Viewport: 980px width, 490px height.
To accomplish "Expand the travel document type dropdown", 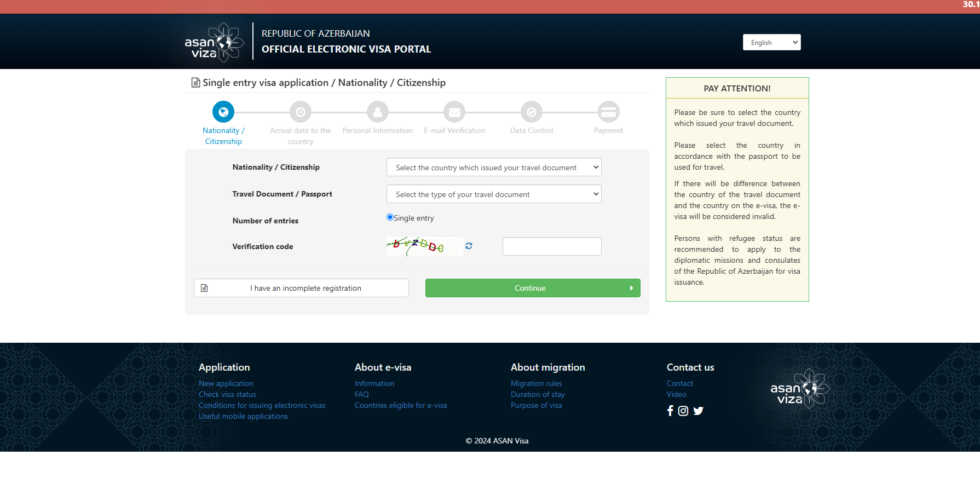I will [493, 194].
